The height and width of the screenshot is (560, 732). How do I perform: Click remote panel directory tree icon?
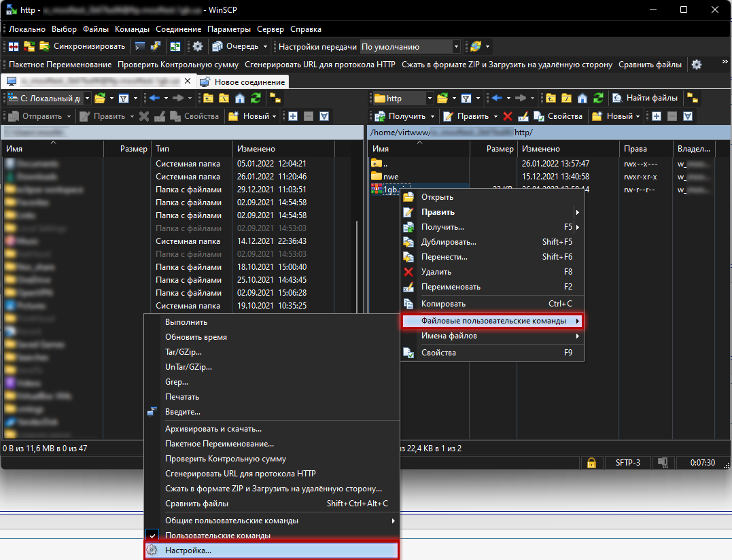point(693,99)
